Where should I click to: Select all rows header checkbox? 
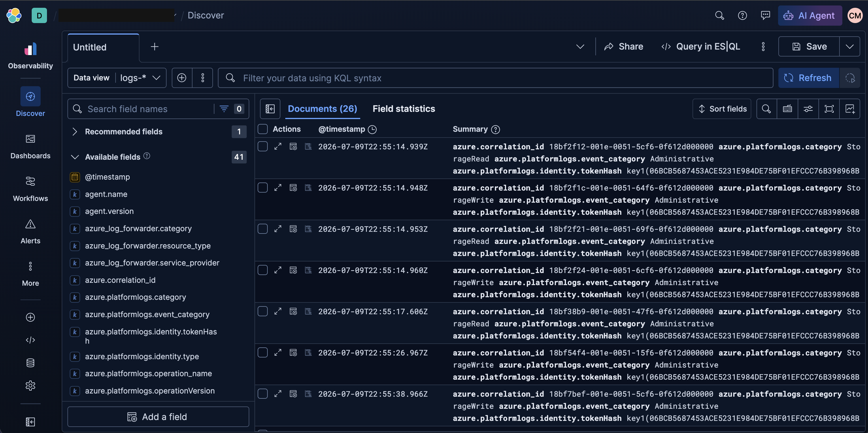pyautogui.click(x=263, y=129)
